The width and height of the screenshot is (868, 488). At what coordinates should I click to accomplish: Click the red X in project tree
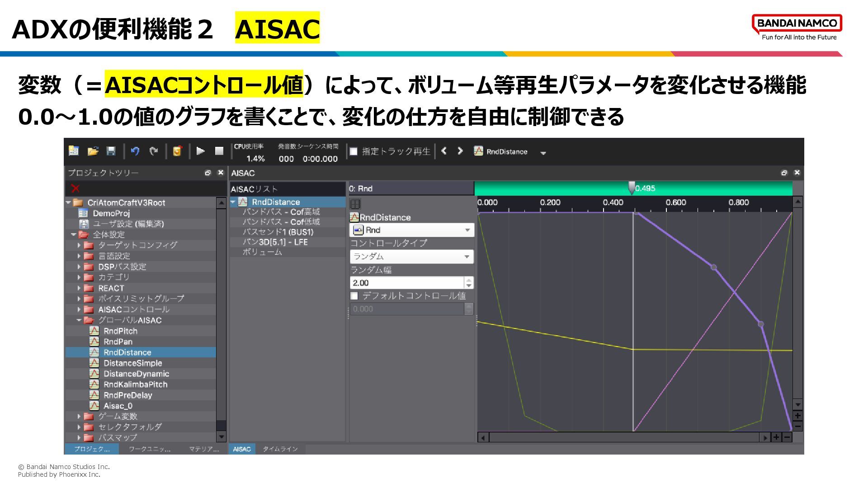(75, 188)
